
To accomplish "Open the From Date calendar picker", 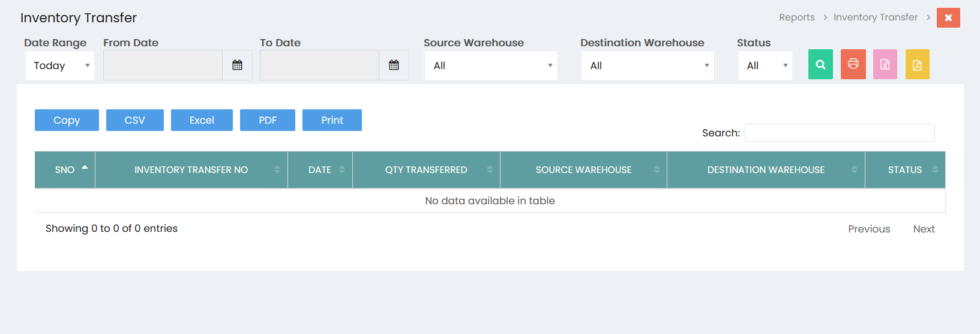I will [237, 65].
